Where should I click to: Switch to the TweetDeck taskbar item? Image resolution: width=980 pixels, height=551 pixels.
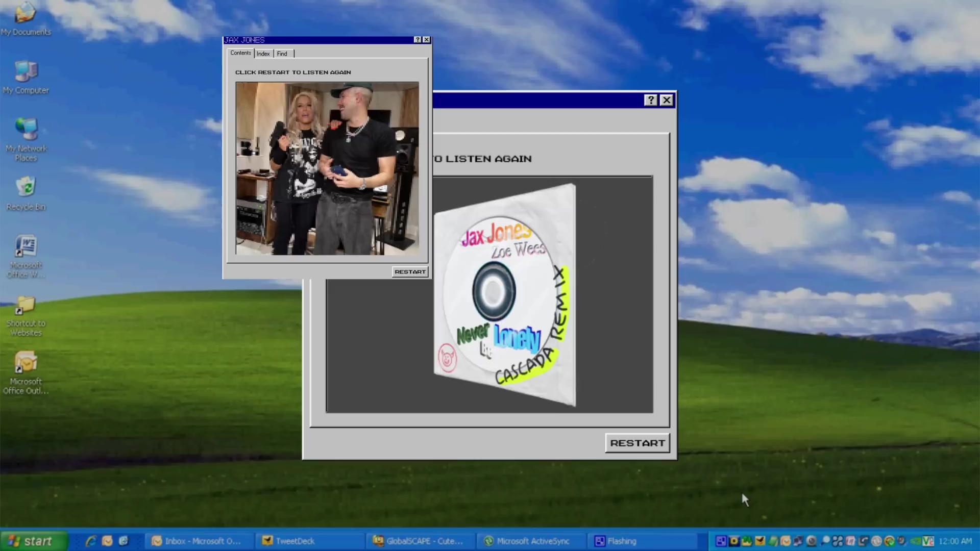point(310,541)
